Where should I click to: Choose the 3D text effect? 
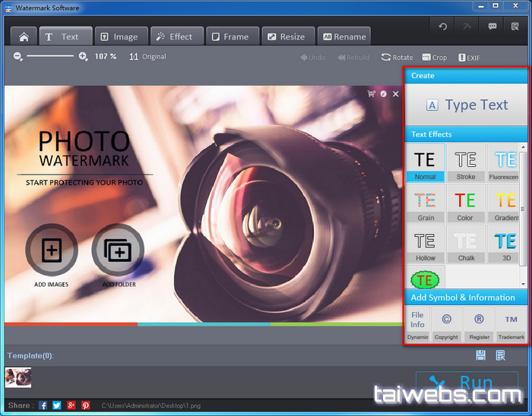[505, 244]
